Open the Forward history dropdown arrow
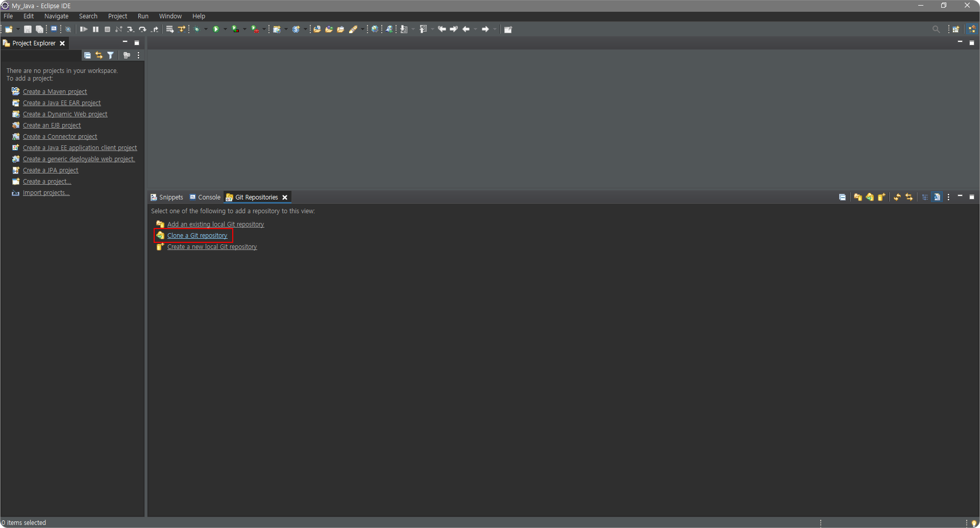980x528 pixels. coord(495,29)
